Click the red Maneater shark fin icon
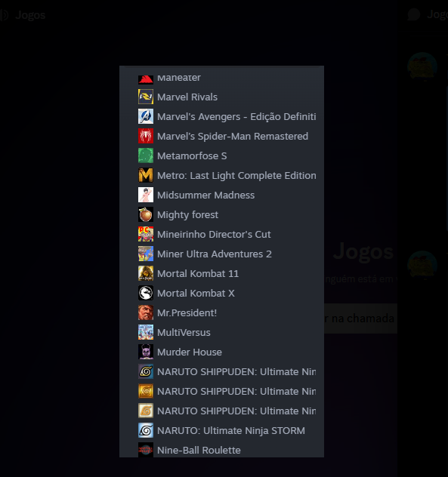Viewport: 448px width, 477px height. (146, 79)
